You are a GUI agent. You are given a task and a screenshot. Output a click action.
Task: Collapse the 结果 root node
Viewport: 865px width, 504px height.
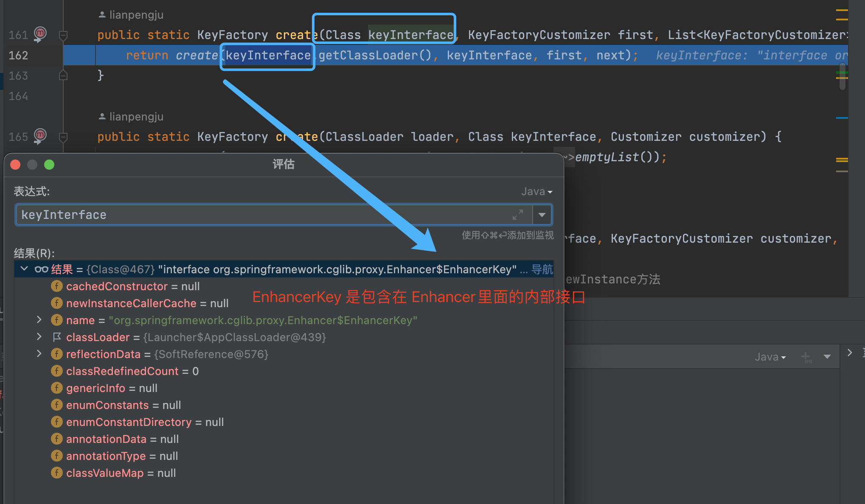[24, 269]
